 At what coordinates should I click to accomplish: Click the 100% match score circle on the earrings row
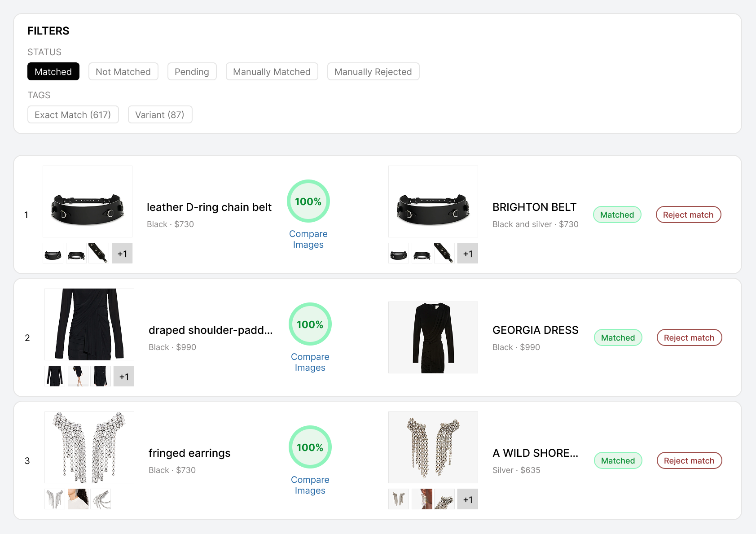point(309,447)
